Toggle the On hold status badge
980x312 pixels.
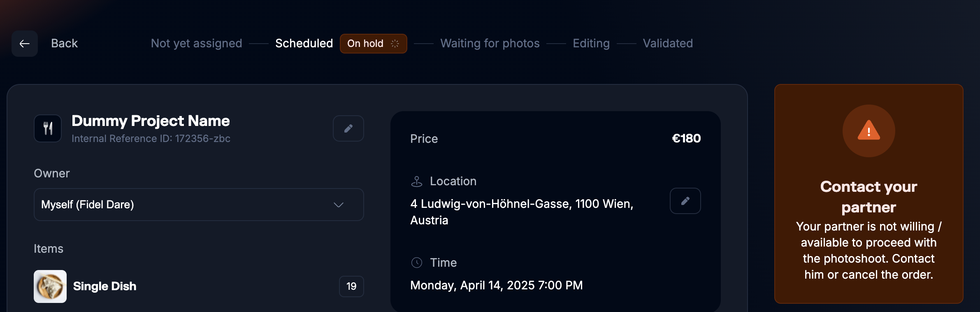(373, 43)
